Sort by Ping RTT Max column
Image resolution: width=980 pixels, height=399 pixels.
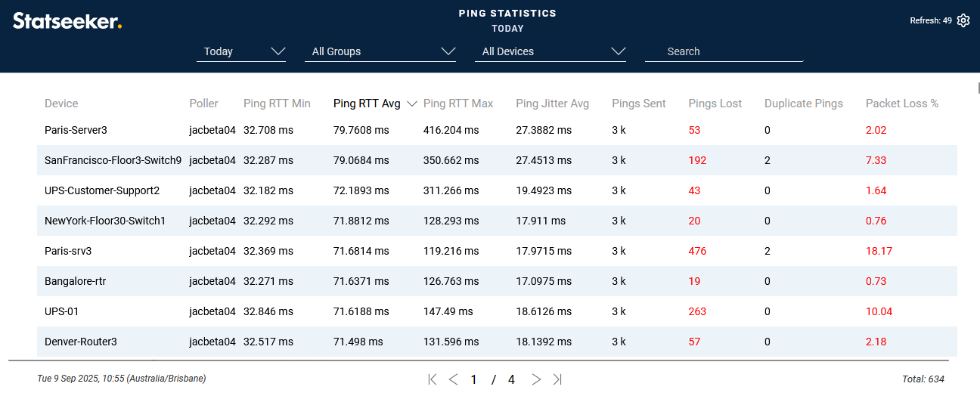457,104
